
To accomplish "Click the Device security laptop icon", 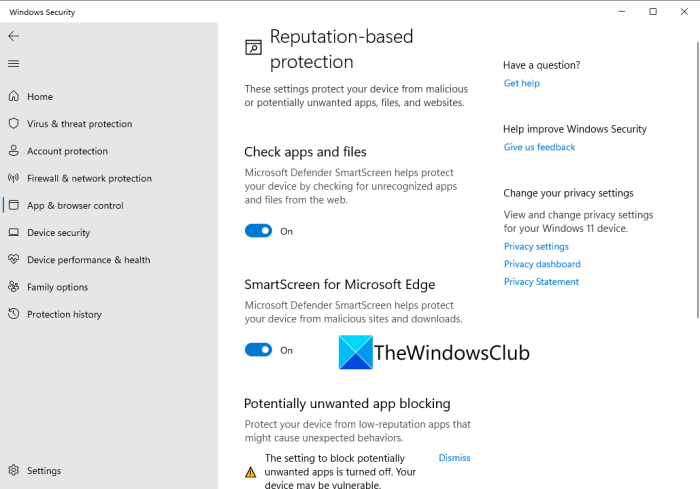I will (x=14, y=232).
